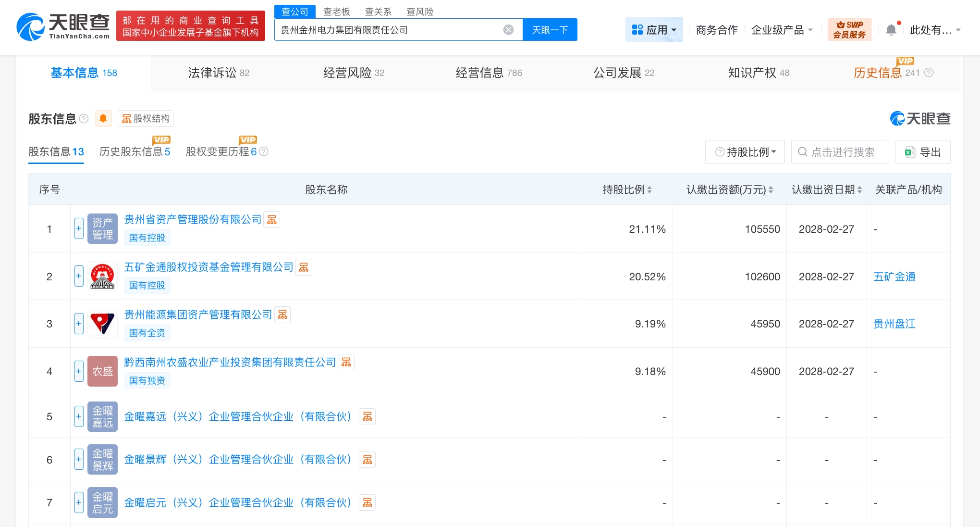
Task: Expand row 7 金曜启元 plus toggle
Action: (x=79, y=502)
